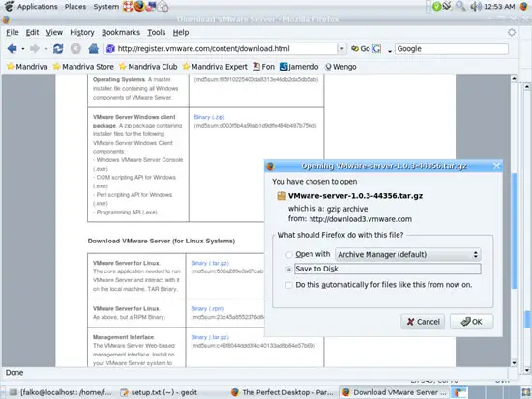Select the Open with radio button

tap(289, 255)
